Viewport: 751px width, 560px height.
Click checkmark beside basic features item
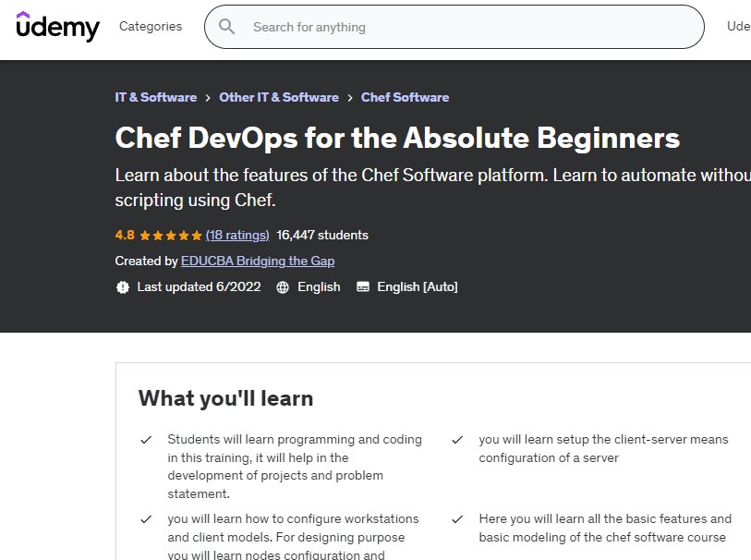coord(457,519)
